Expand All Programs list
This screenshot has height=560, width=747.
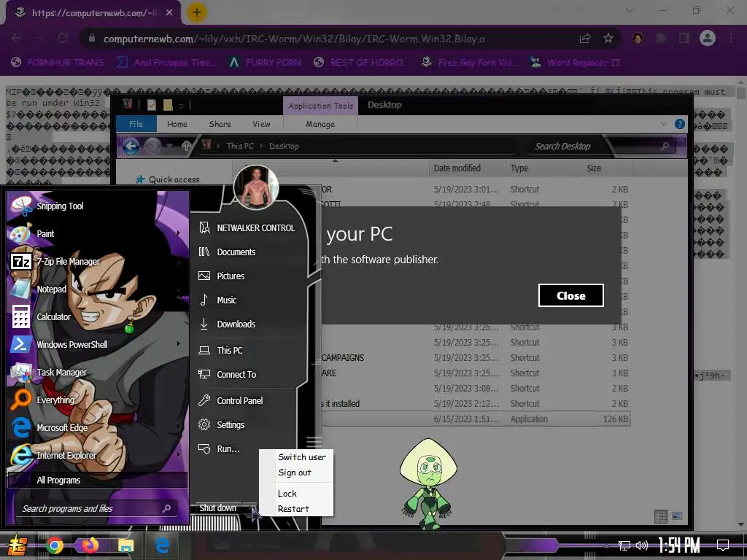(x=97, y=481)
